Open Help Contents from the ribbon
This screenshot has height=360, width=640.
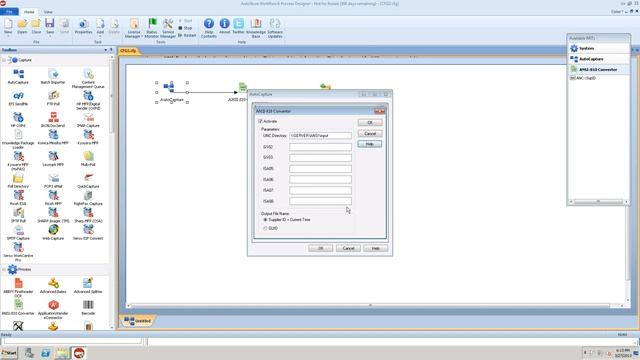point(209,28)
